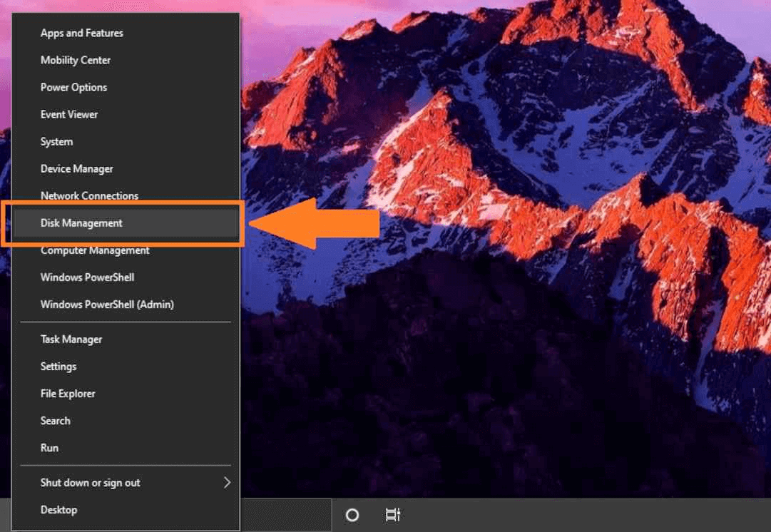Image resolution: width=771 pixels, height=532 pixels.
Task: Open Network Connections
Action: [x=89, y=195]
